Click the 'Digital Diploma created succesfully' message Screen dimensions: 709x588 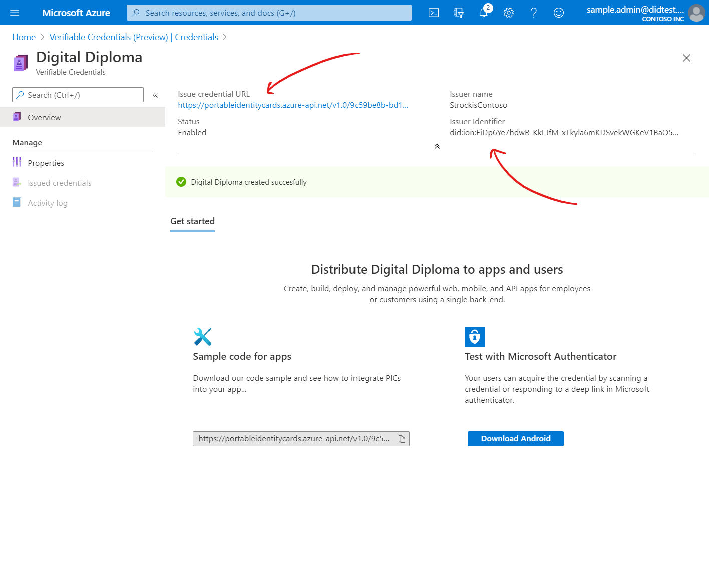(x=249, y=182)
